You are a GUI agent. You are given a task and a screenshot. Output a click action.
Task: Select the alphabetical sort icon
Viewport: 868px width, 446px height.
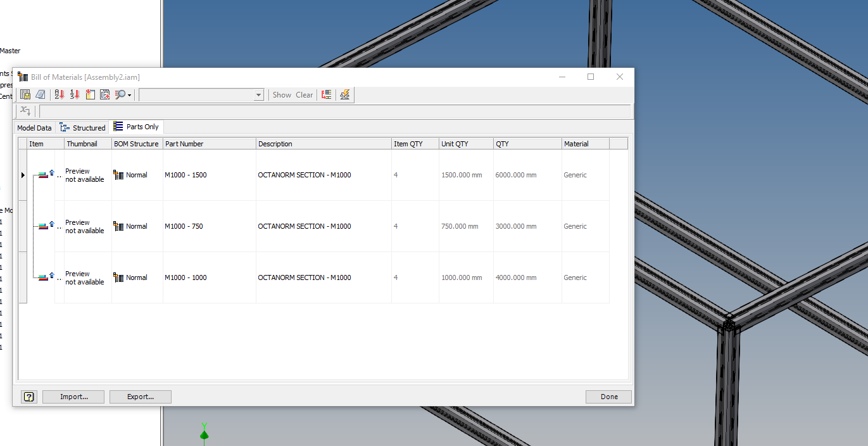point(58,94)
